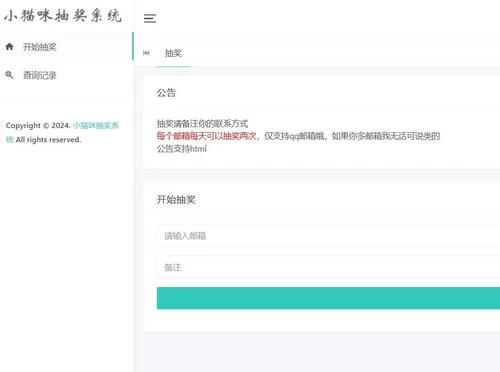Click the search icon beside 查询记录
500x372 pixels.
pyautogui.click(x=9, y=75)
